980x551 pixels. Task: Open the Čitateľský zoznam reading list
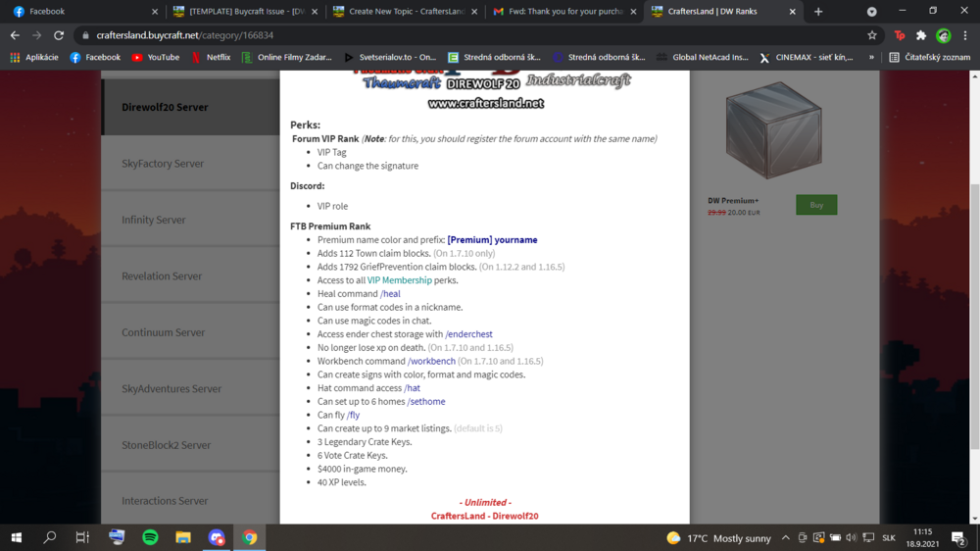pos(930,57)
